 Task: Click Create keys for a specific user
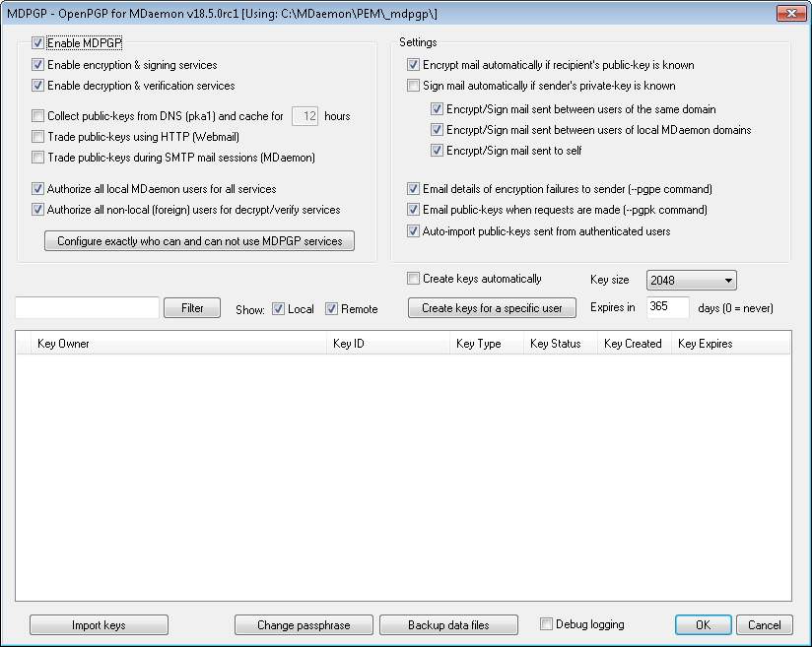click(492, 308)
